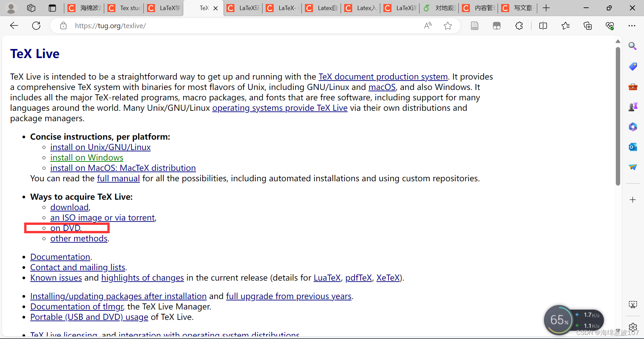Viewport: 644px width, 339px height.
Task: Open Portable (USB and DVD) usage link
Action: (x=89, y=317)
